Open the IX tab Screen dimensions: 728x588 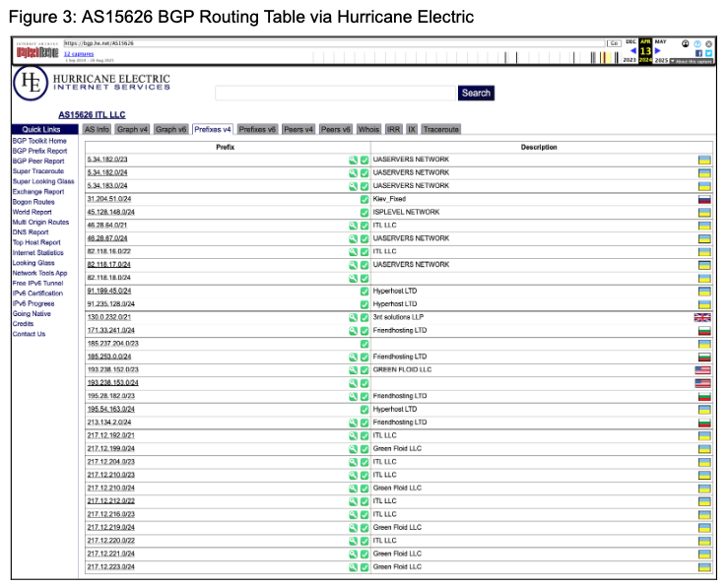click(412, 129)
